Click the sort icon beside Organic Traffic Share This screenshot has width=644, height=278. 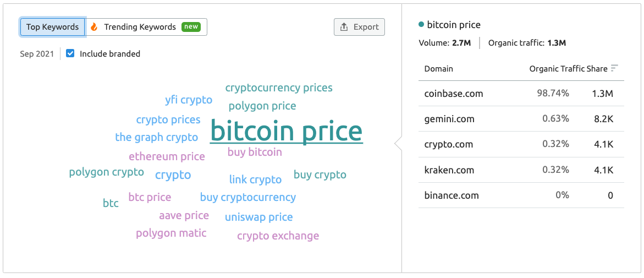614,68
